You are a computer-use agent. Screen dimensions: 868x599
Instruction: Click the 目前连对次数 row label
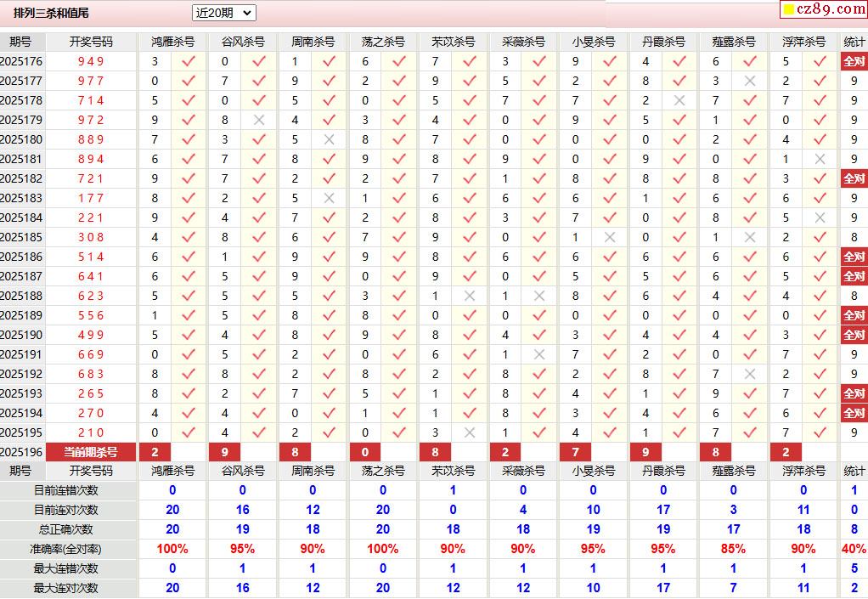tap(66, 510)
